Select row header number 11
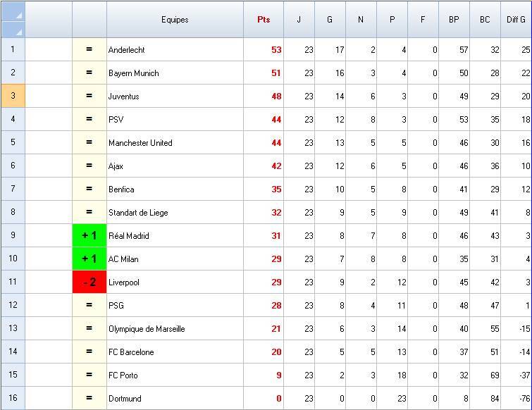Screen dimensions: 532x410 click(x=13, y=282)
